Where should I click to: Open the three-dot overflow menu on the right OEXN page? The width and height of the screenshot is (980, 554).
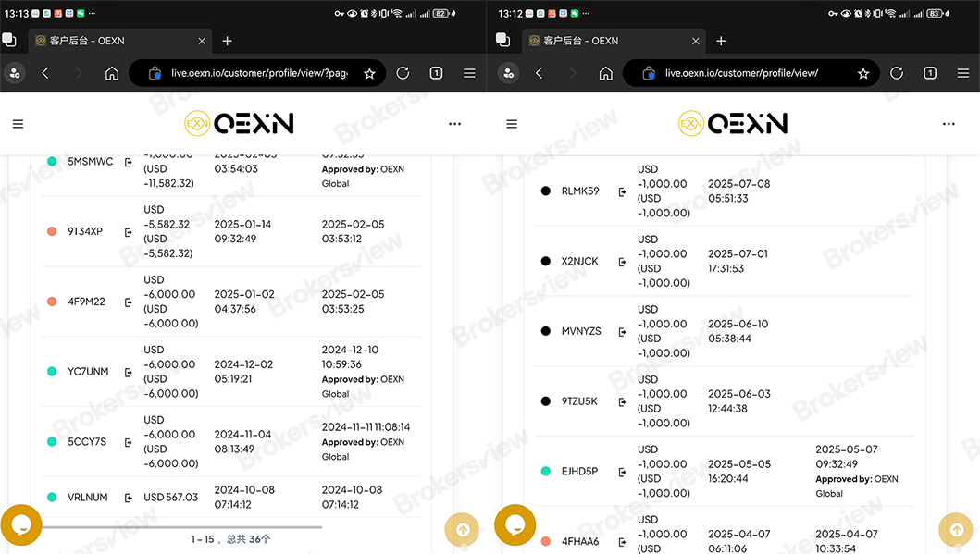click(949, 123)
